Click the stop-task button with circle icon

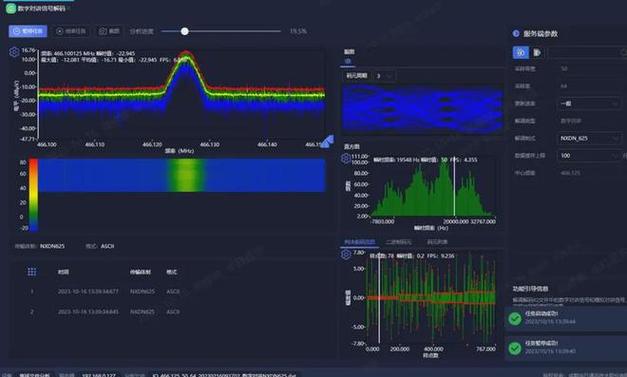click(71, 31)
